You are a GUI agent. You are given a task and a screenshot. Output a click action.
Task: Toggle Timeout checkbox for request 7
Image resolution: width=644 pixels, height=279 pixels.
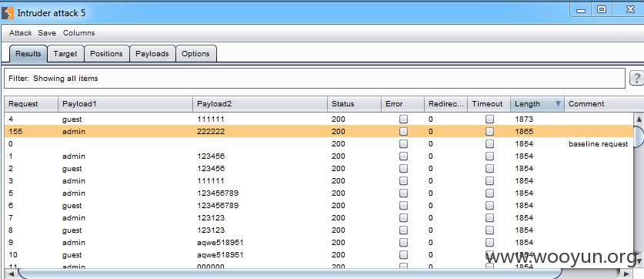tap(489, 218)
